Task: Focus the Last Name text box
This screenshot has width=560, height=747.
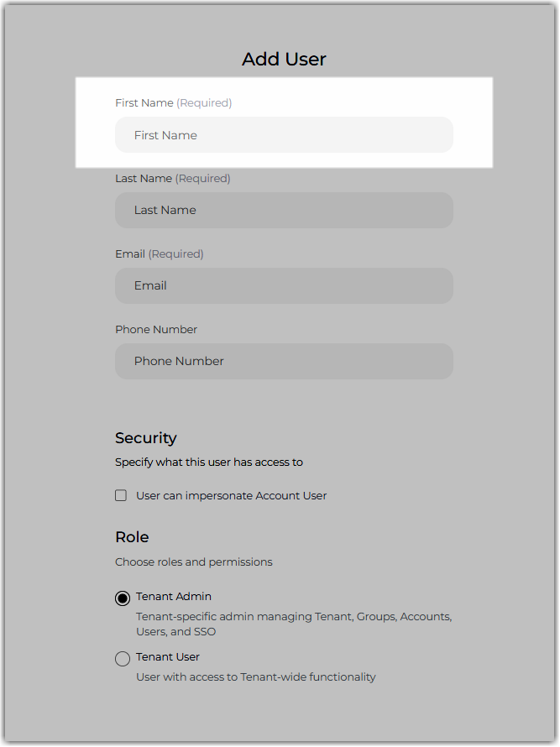Action: pyautogui.click(x=284, y=210)
